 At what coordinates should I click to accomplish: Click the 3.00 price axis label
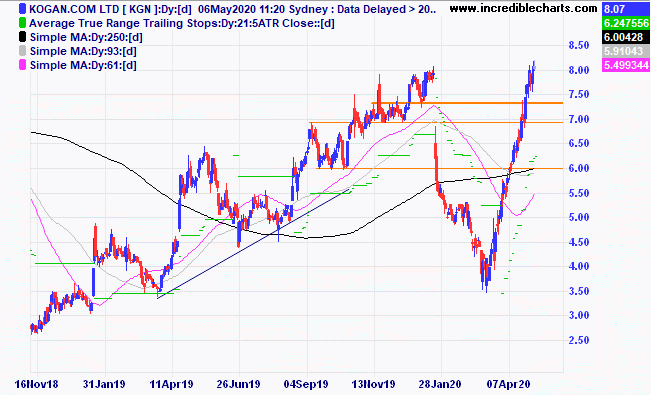click(579, 315)
